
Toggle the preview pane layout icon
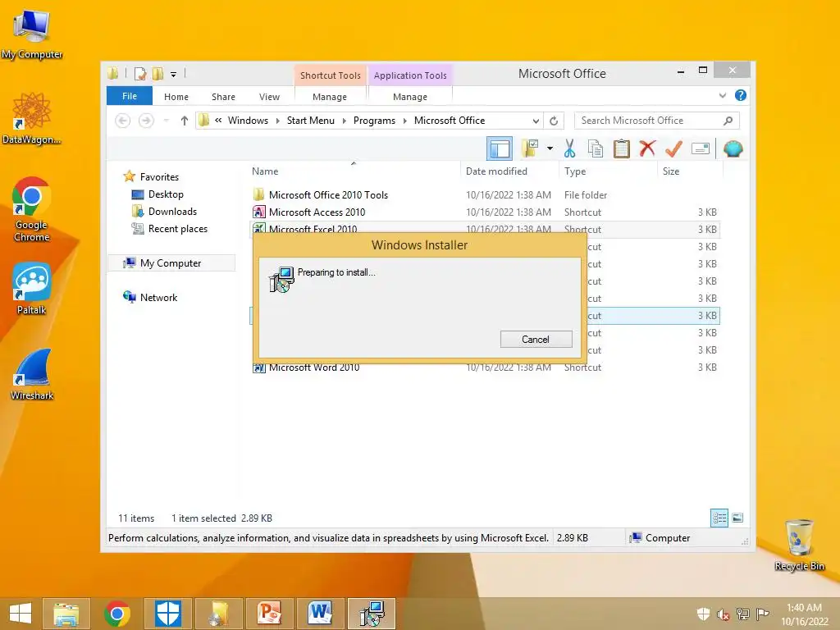coord(500,148)
